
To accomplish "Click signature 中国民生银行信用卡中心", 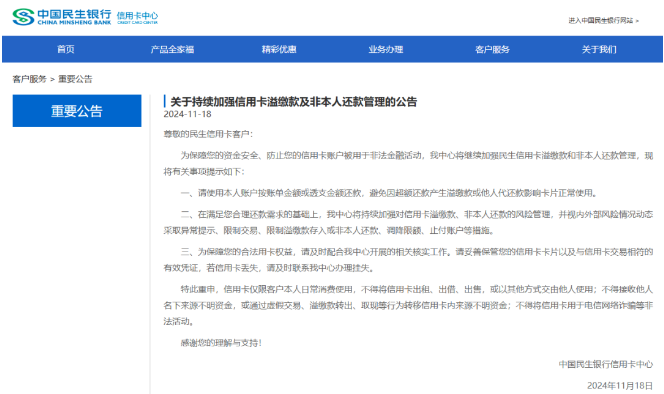I will coord(606,364).
